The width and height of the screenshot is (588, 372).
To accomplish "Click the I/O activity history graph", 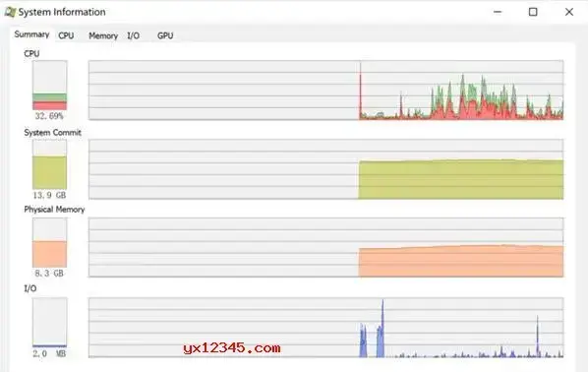I will (325, 328).
